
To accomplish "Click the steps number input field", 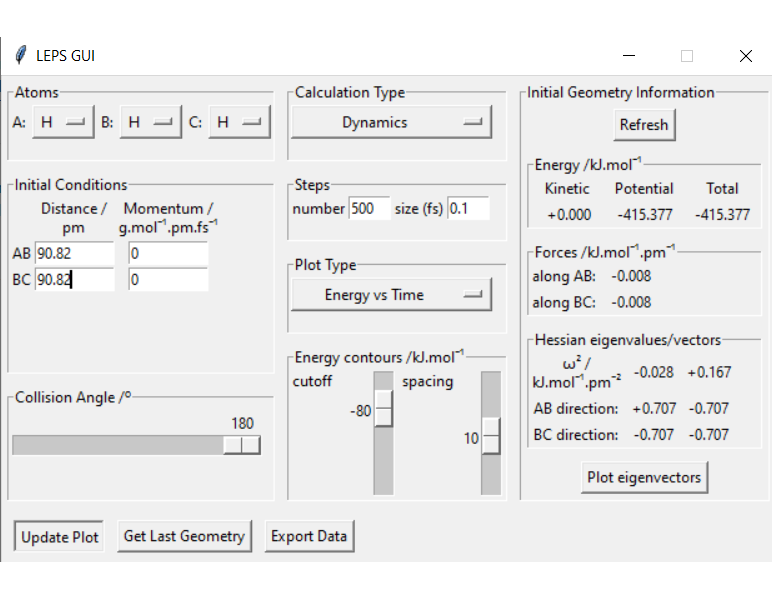I will tap(368, 209).
